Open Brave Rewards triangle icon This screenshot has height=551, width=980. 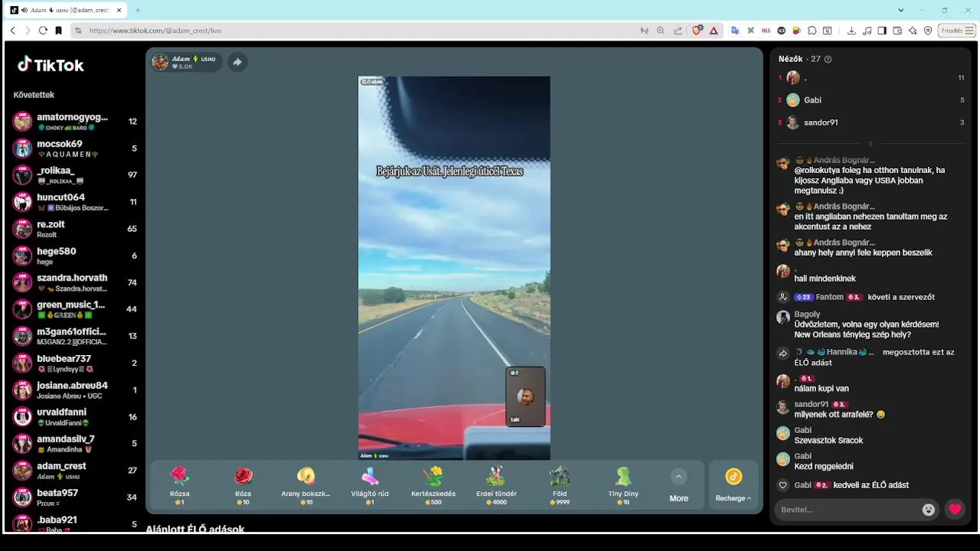(714, 31)
